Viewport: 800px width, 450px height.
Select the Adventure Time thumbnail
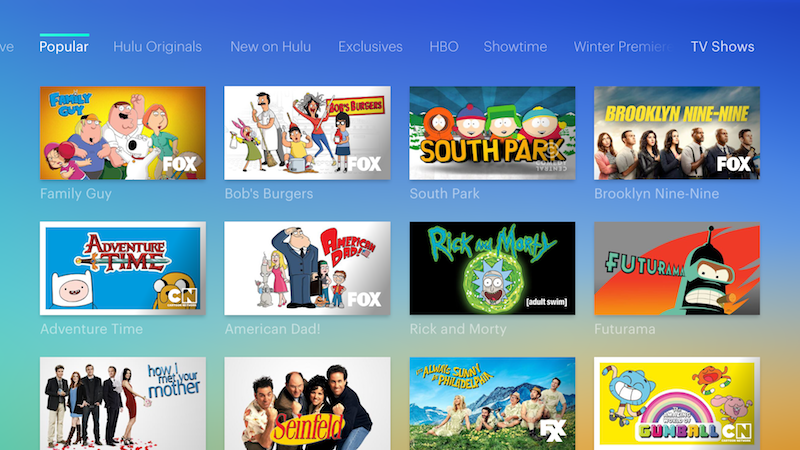click(123, 268)
